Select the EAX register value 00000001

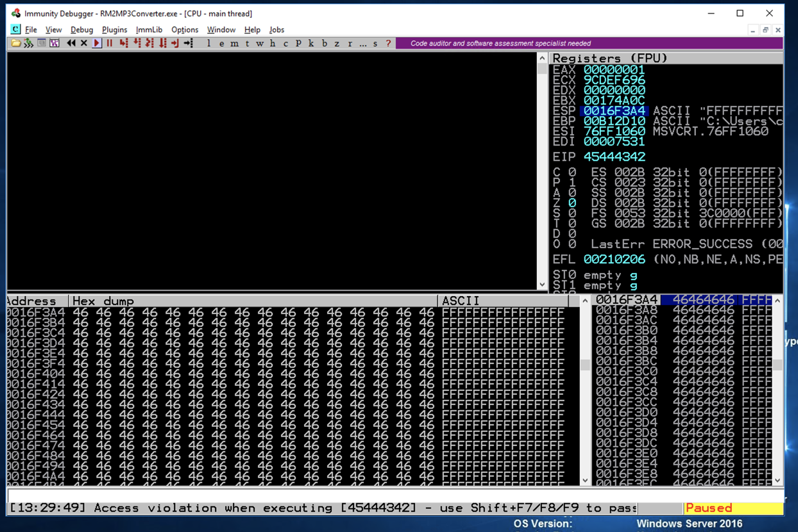coord(615,69)
